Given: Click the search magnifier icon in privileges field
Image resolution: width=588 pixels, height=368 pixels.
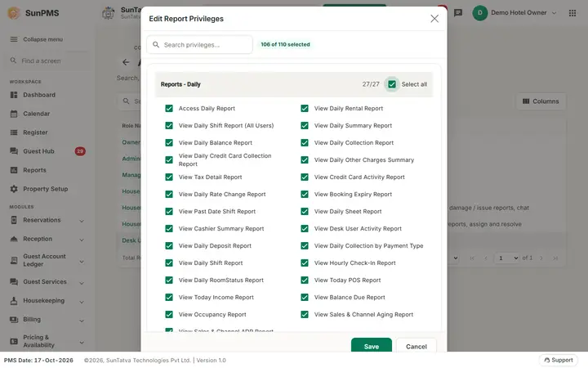Looking at the screenshot, I should (156, 45).
